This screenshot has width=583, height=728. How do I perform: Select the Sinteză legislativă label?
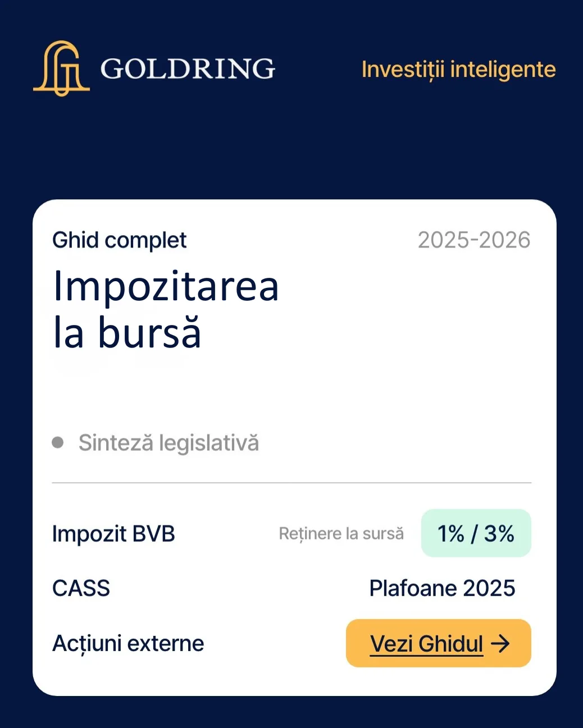(x=168, y=443)
